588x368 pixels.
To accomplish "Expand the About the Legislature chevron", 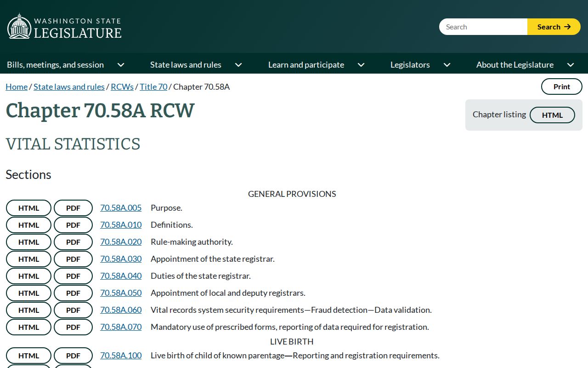I will coord(571,65).
